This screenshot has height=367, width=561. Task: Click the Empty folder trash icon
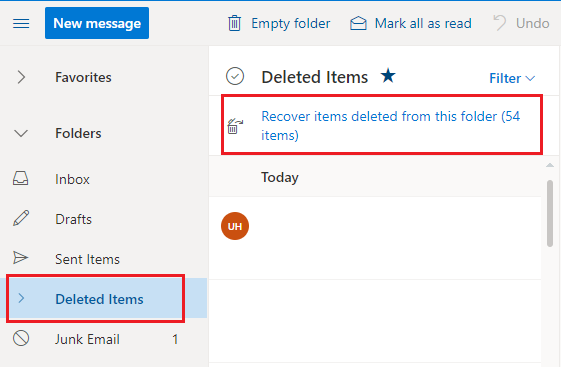(234, 23)
